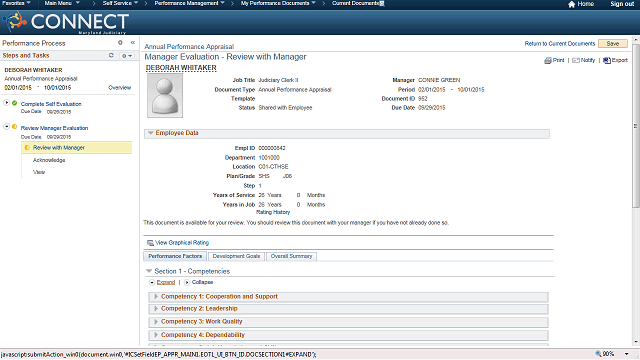Click the Expand all icon

click(x=152, y=282)
